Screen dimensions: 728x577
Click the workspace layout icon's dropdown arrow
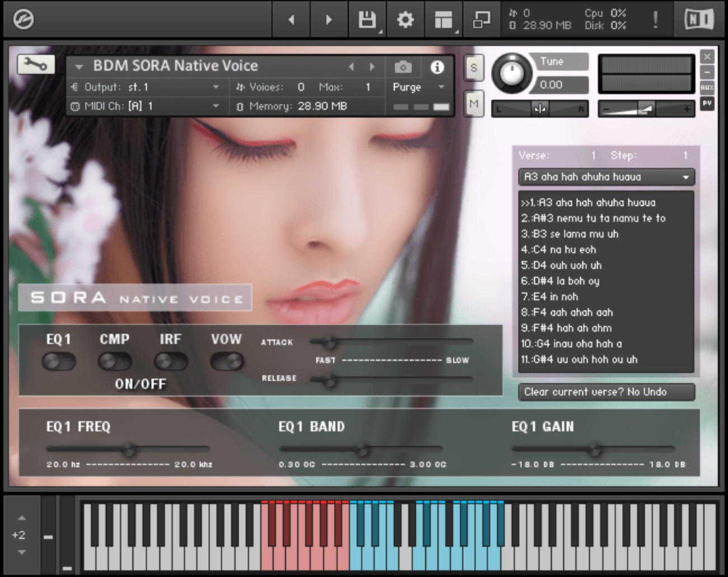coord(457,32)
